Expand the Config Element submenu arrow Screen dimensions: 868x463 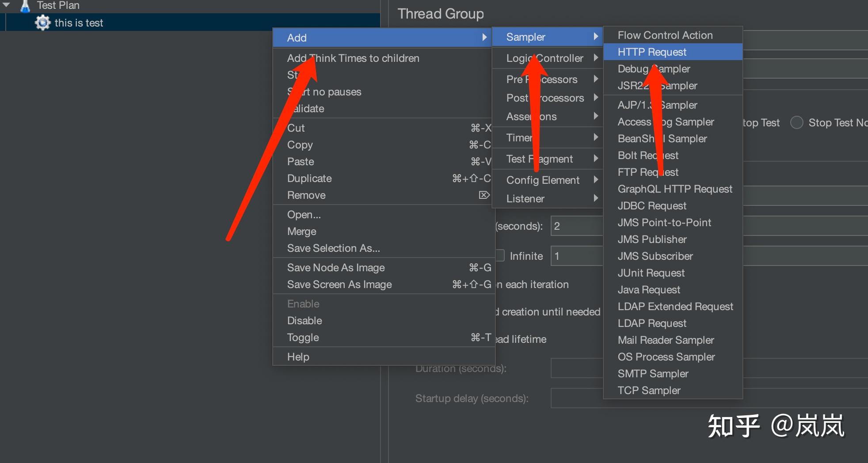coord(596,179)
